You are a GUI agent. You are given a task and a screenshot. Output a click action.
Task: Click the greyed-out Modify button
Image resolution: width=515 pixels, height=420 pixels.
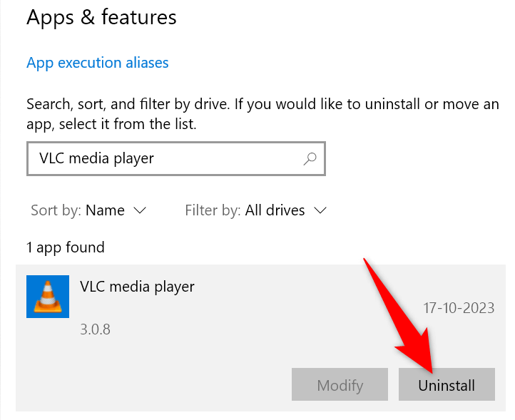tap(340, 385)
